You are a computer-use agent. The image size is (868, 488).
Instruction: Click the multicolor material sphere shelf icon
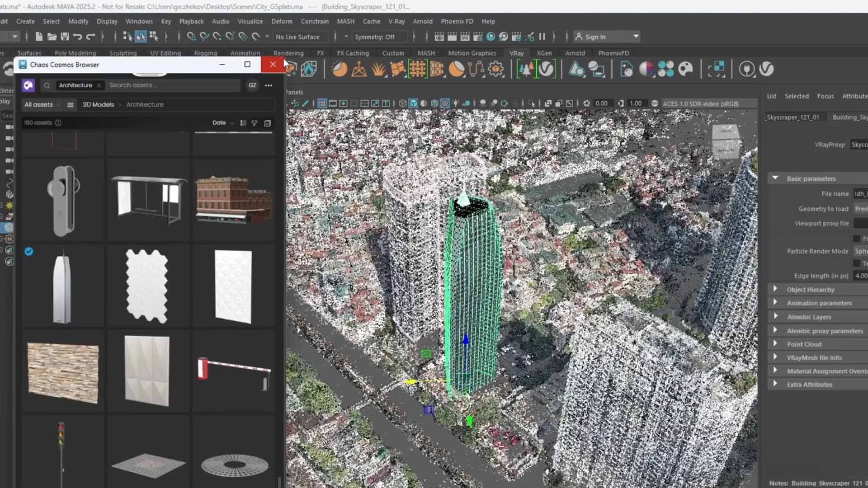coord(646,69)
